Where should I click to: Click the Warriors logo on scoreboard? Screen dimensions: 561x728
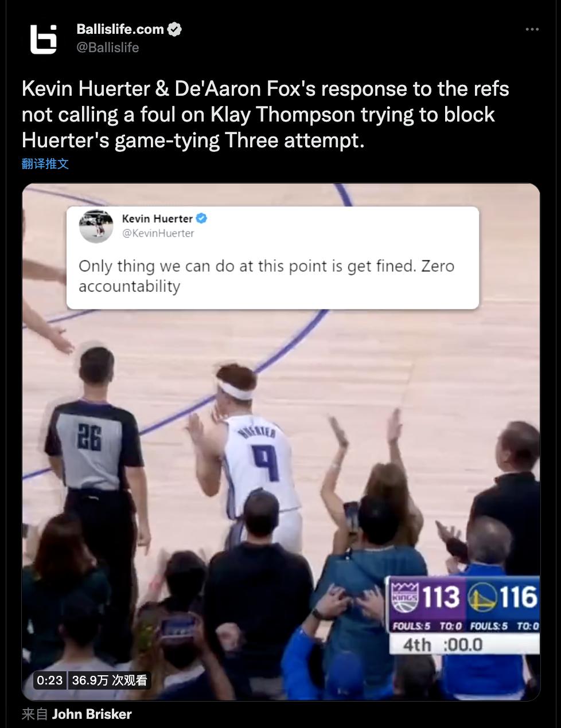[482, 598]
